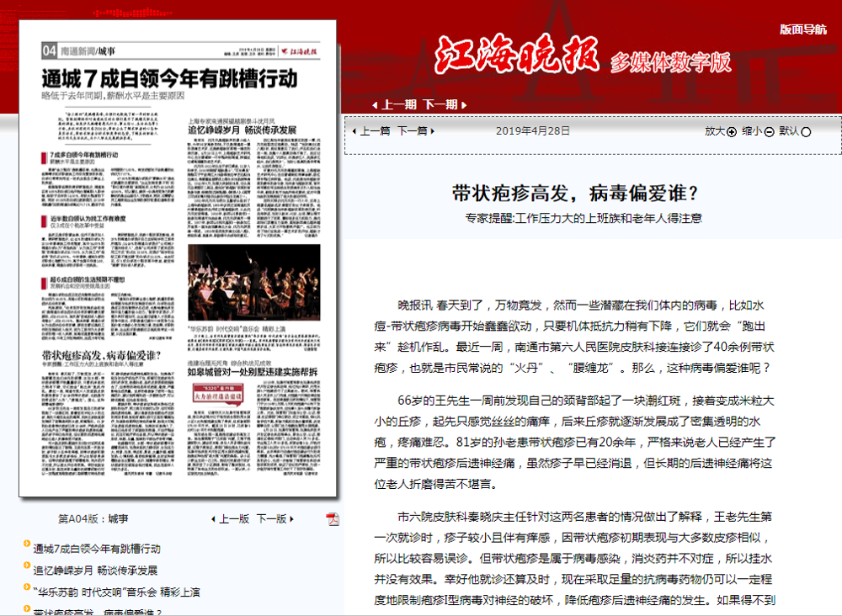Screen dimensions: 842x616
Task: Go to the next page via 下一版
Action: click(x=275, y=519)
